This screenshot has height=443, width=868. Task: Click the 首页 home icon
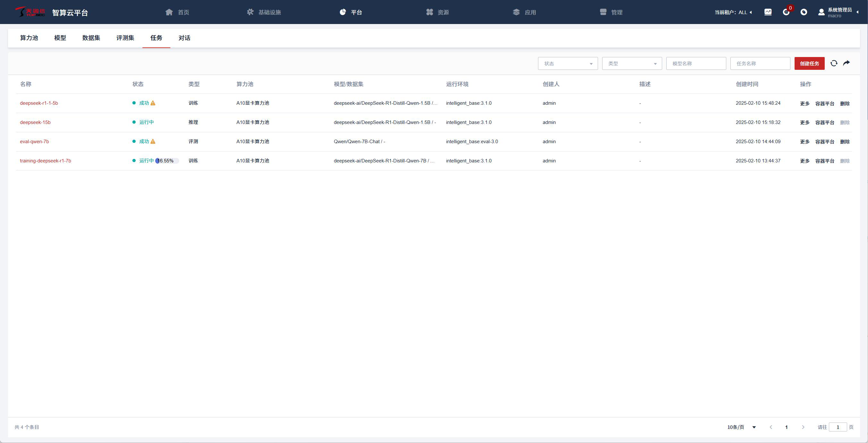169,12
